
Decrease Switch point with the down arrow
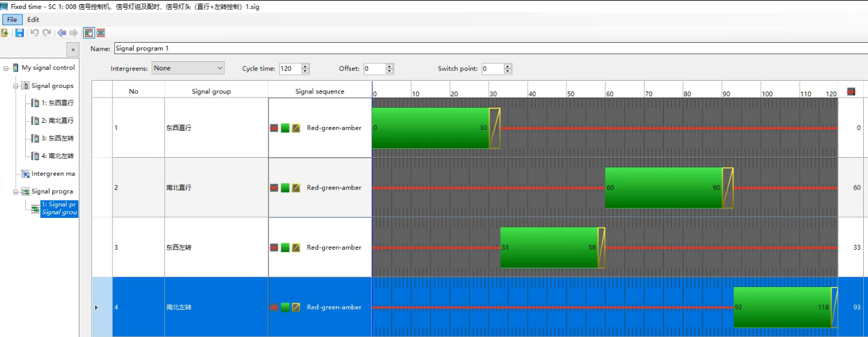pos(508,72)
